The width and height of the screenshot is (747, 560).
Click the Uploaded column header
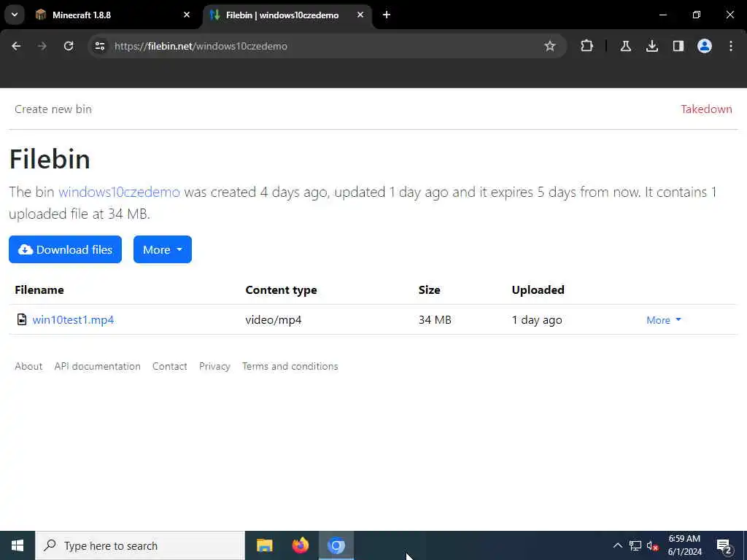(x=538, y=290)
